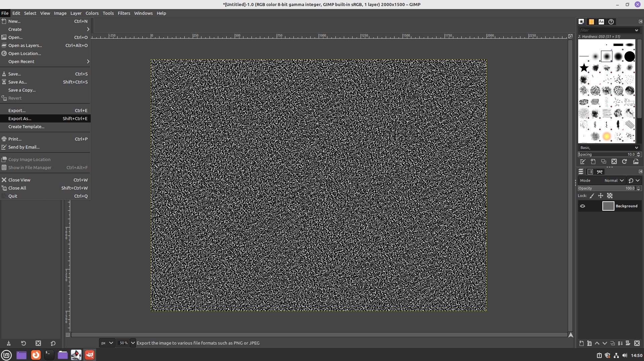Click the edit brush icon
The width and height of the screenshot is (644, 361).
583,162
